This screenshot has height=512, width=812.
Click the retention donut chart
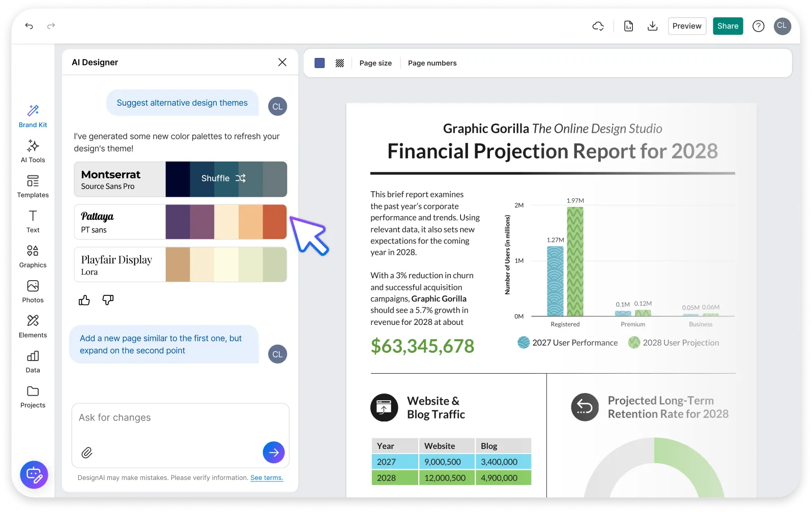pyautogui.click(x=654, y=468)
